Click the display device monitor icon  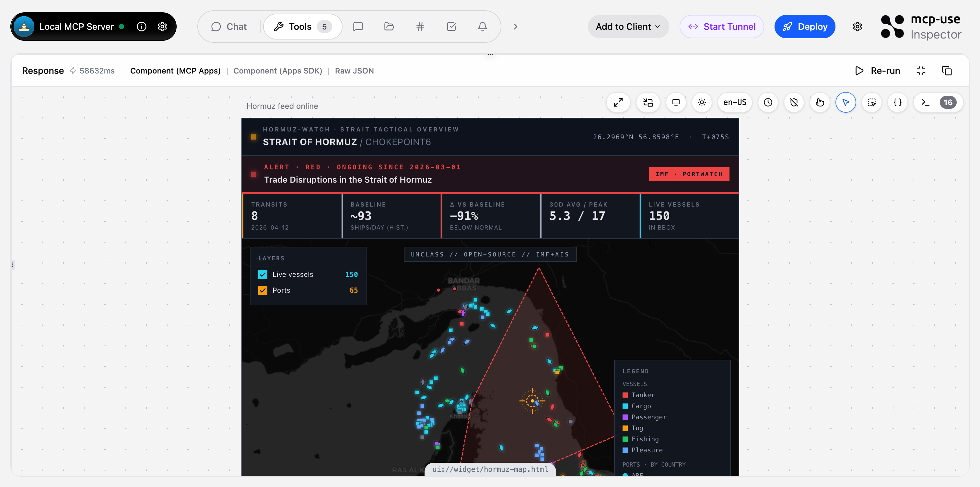[676, 102]
